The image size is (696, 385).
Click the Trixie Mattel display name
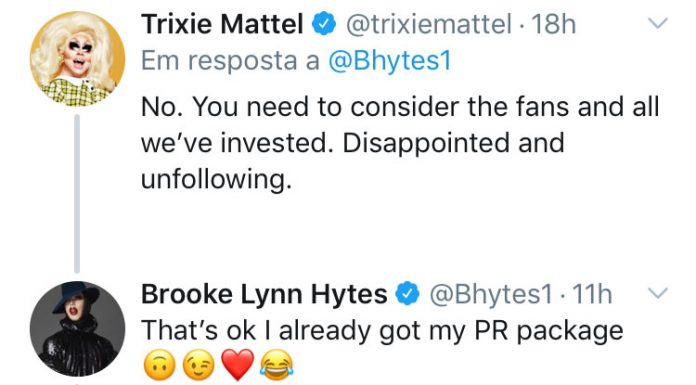pos(222,24)
